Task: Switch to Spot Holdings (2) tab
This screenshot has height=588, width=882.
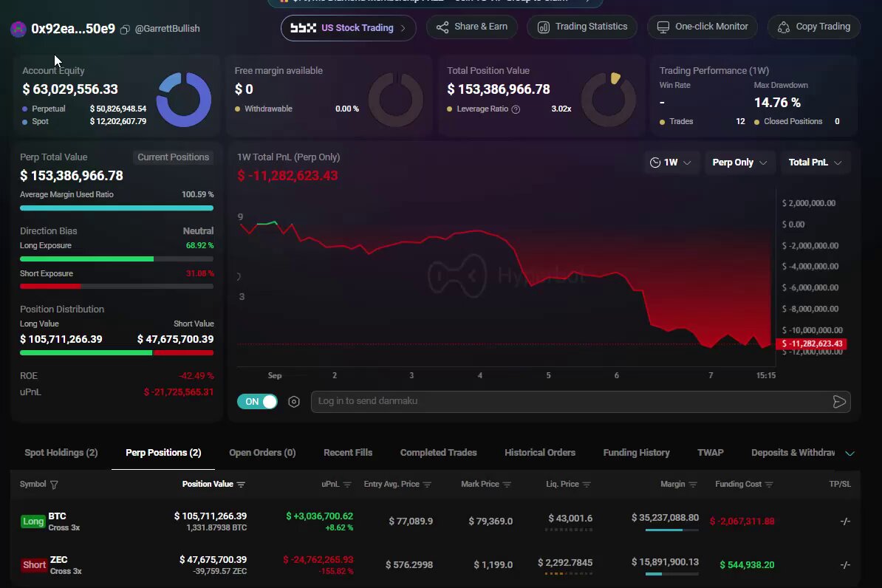Action: pyautogui.click(x=61, y=453)
